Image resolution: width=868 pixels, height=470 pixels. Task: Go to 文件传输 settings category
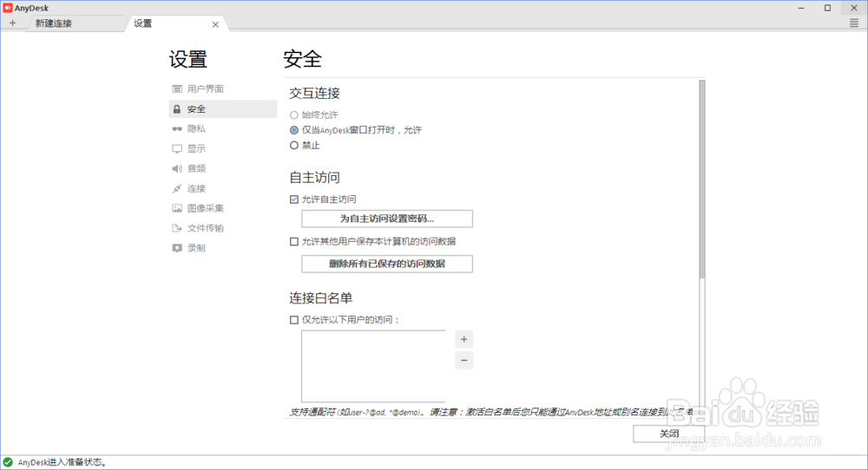tap(222, 228)
